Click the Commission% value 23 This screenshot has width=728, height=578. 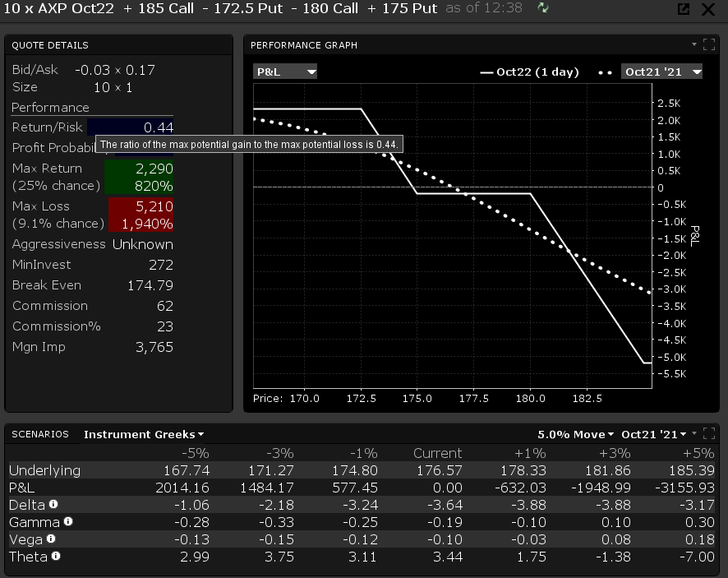tap(165, 326)
